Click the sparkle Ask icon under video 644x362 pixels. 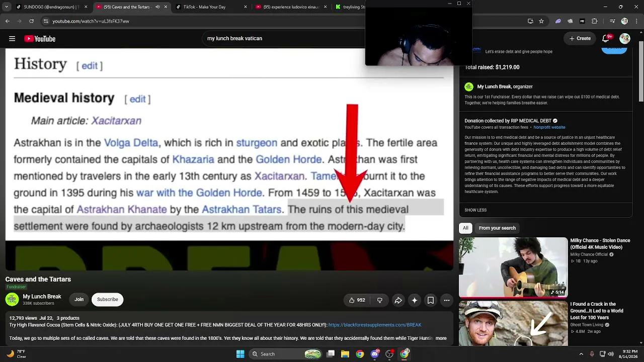[x=415, y=300]
